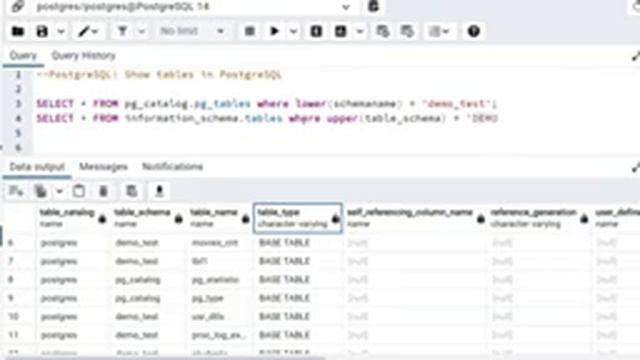The width and height of the screenshot is (640, 360).
Task: Click the pg_type table name cell
Action: click(220, 298)
